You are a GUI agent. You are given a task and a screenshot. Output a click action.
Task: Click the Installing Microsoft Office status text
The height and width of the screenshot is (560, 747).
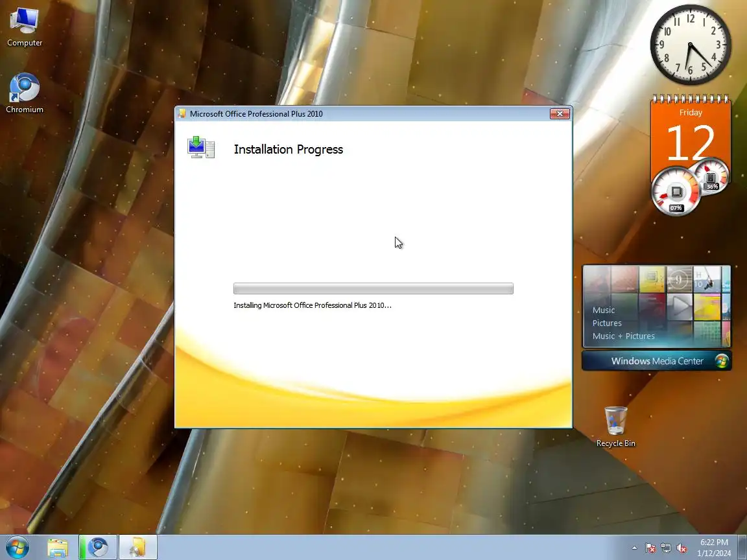pos(313,305)
